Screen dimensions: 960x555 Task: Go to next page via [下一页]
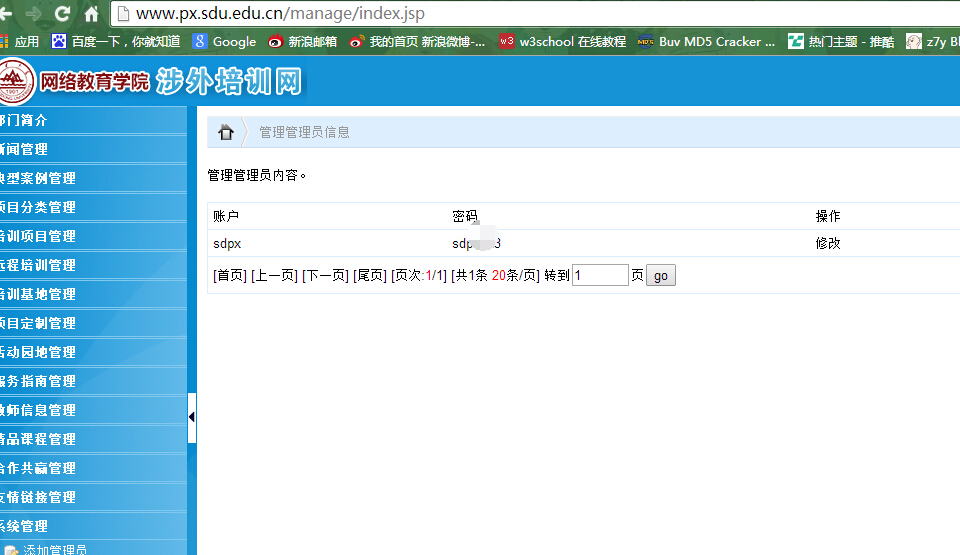[325, 276]
